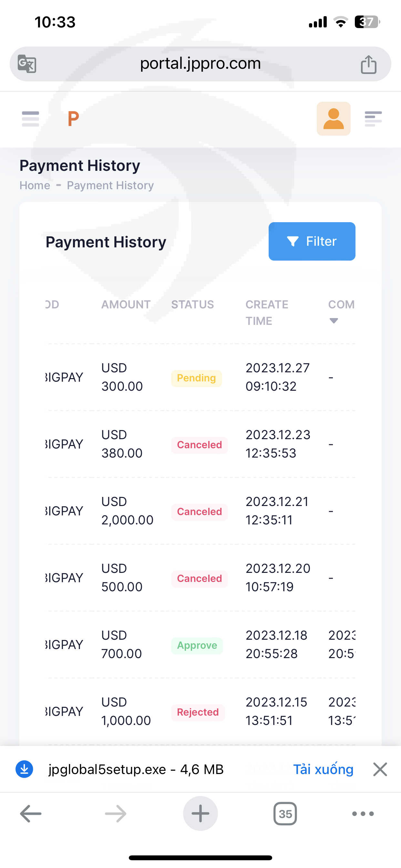Open the orange user profile avatar
Viewport: 401px width, 868px height.
[x=333, y=119]
